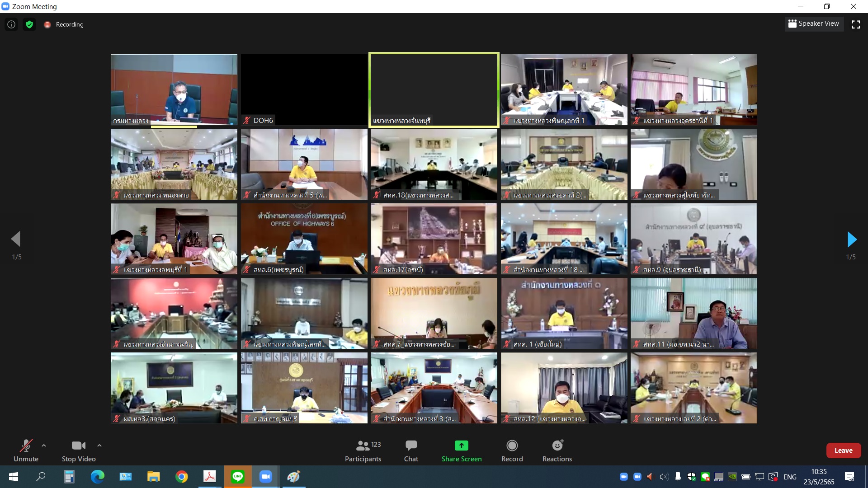The width and height of the screenshot is (868, 488).
Task: Open the Chat window
Action: click(411, 450)
